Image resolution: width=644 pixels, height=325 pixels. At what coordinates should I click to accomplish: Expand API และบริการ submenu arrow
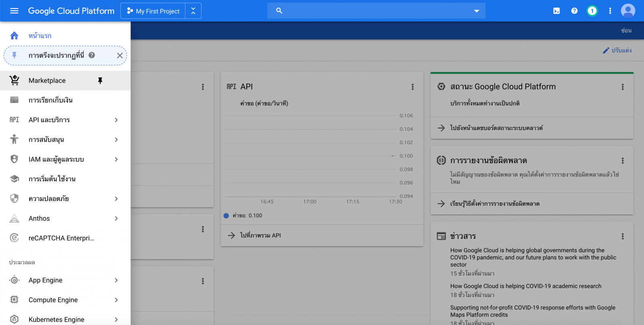coord(116,120)
